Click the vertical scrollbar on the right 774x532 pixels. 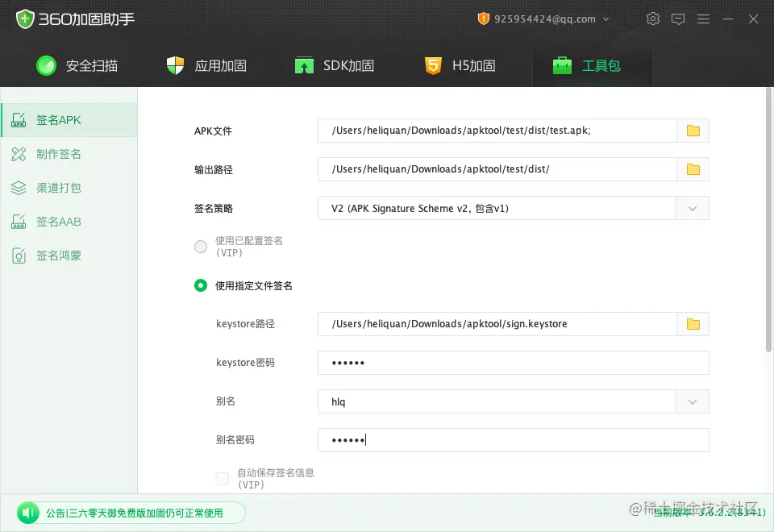pos(768,220)
